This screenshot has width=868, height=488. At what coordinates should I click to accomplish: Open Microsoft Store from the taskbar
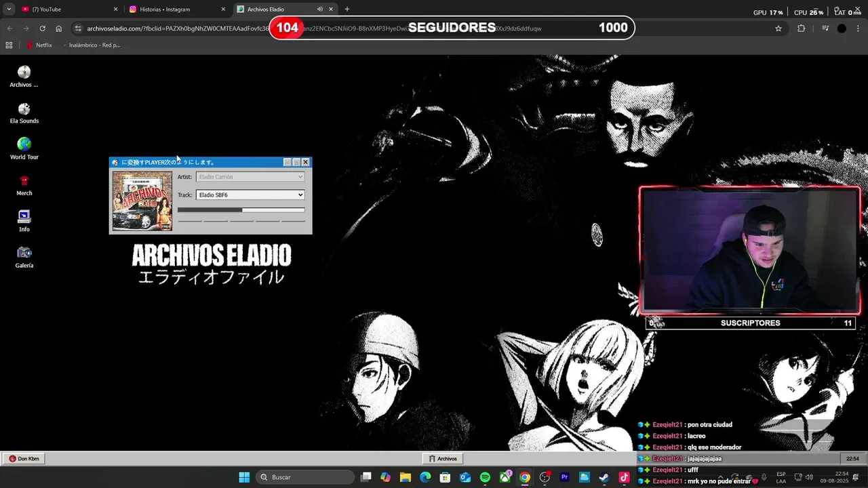445,477
